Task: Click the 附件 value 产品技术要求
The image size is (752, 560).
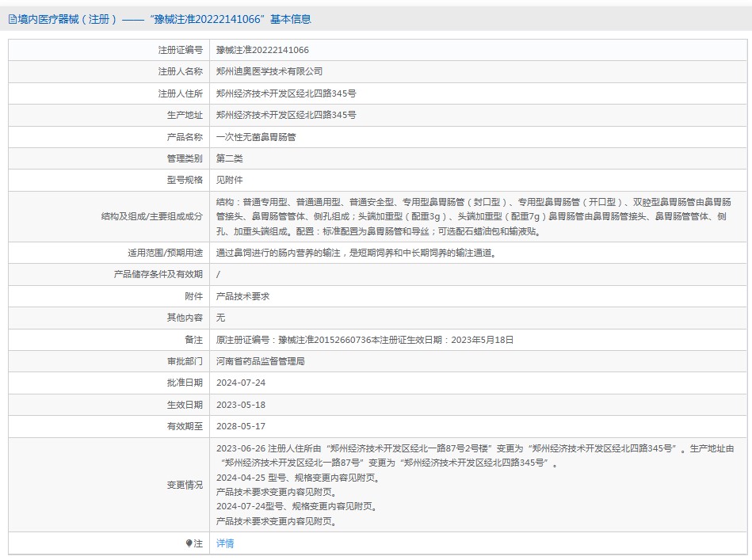Action: (x=242, y=297)
